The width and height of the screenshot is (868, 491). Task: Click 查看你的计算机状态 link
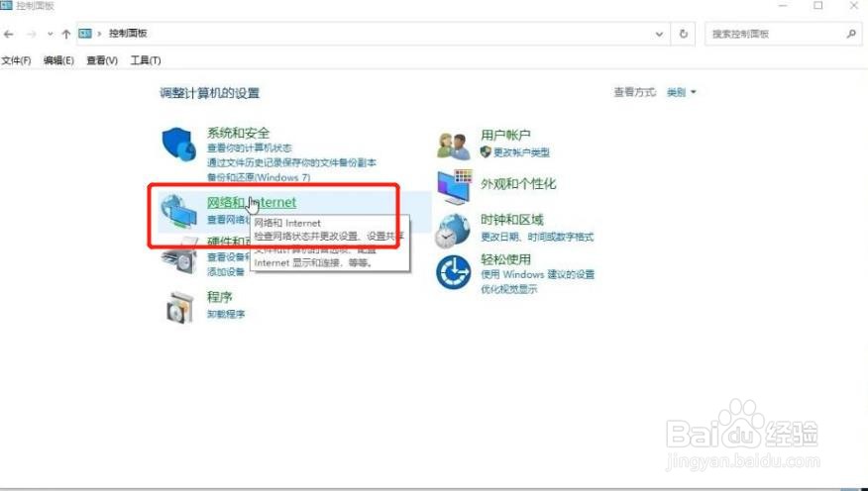coord(250,148)
